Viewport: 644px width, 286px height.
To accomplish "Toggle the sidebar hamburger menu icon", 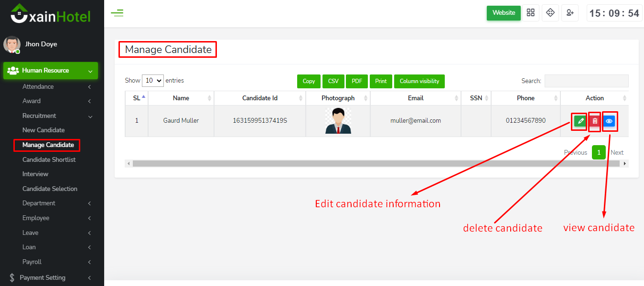I will coord(117,13).
